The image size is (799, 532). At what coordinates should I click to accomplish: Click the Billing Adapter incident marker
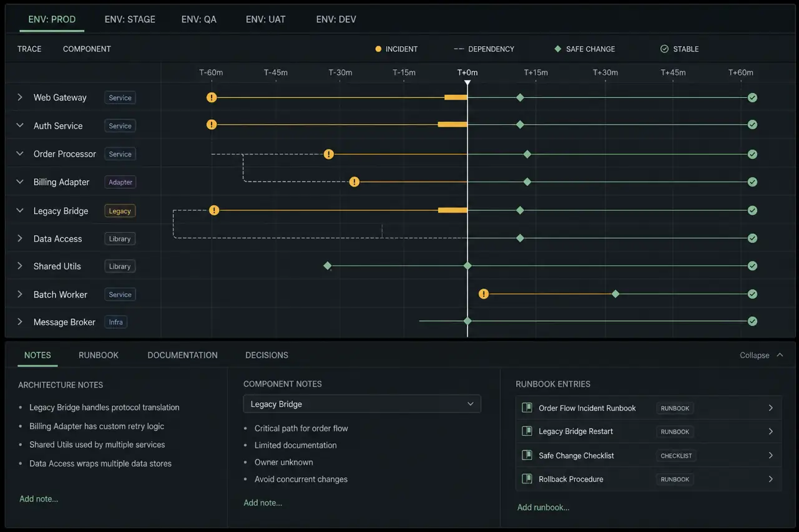[x=355, y=182]
